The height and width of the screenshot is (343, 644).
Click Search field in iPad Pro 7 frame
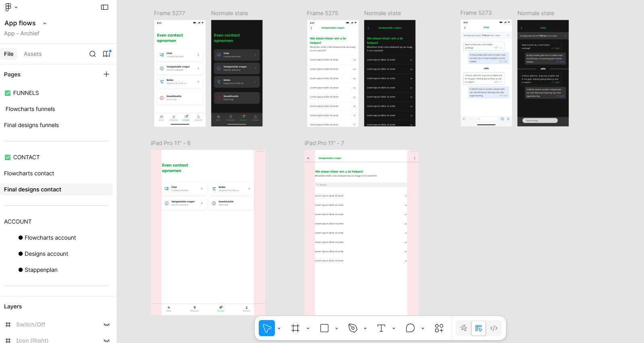[361, 185]
